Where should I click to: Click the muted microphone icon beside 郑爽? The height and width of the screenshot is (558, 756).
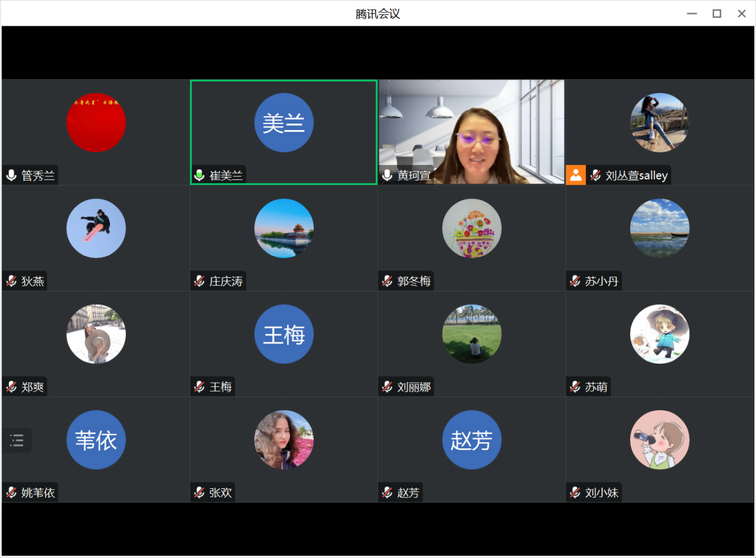tap(11, 387)
